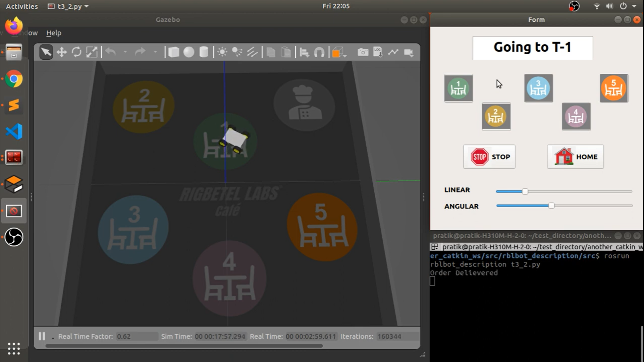Open Gazebo from the dock
Screen dimensions: 644x362
(14, 184)
